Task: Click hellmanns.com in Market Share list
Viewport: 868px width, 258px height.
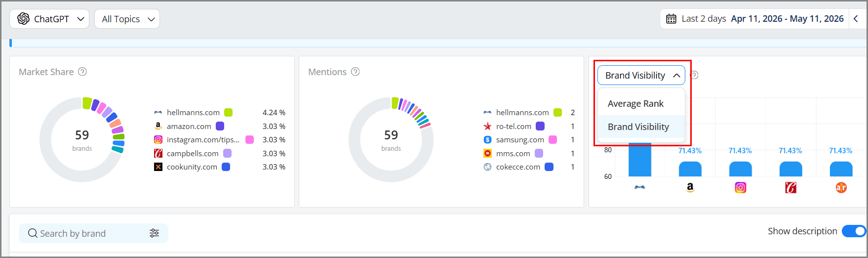Action: tap(193, 113)
